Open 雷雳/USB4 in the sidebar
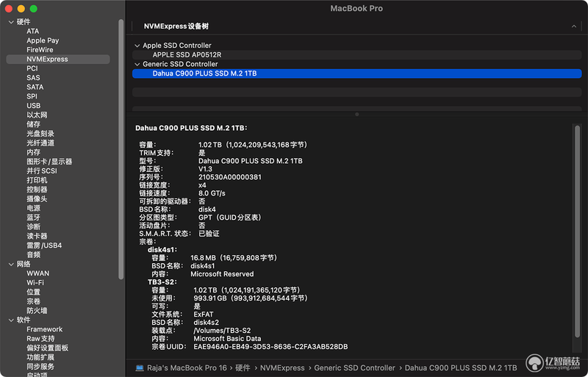This screenshot has width=588, height=377. (44, 245)
